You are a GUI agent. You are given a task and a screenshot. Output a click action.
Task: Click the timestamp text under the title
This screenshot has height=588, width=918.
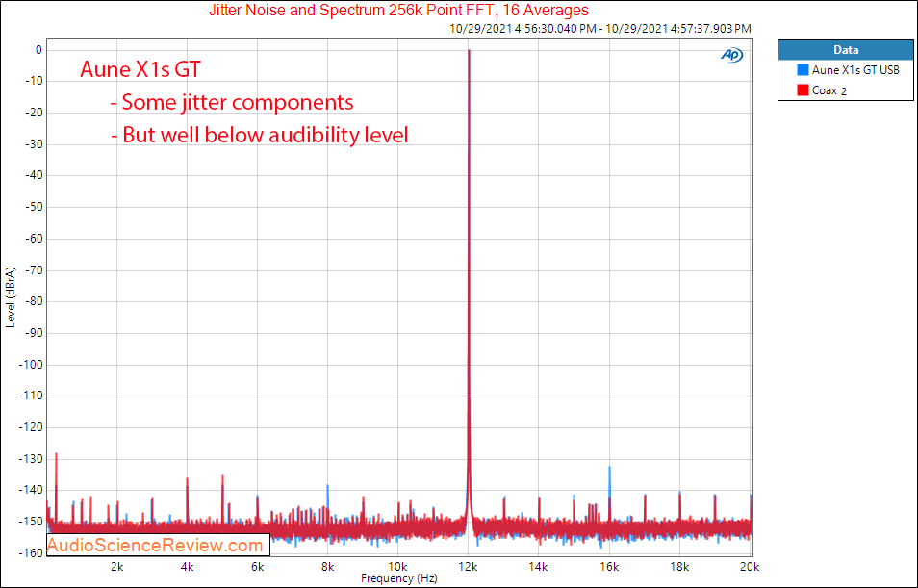(x=600, y=28)
